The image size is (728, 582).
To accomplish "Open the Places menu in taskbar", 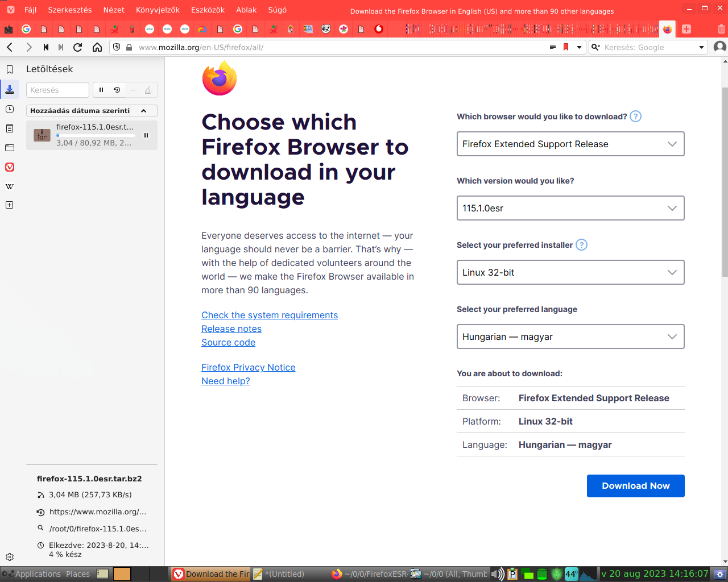I will click(78, 574).
